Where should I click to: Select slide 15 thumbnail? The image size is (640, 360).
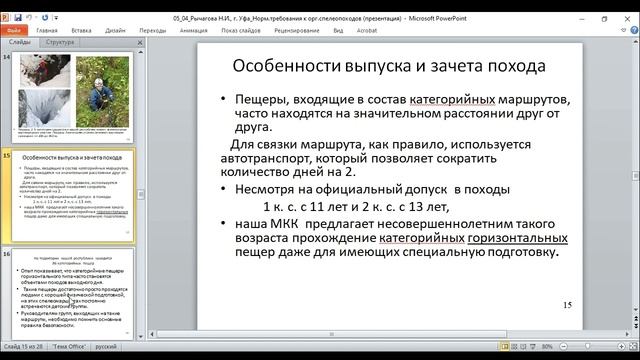coord(73,196)
